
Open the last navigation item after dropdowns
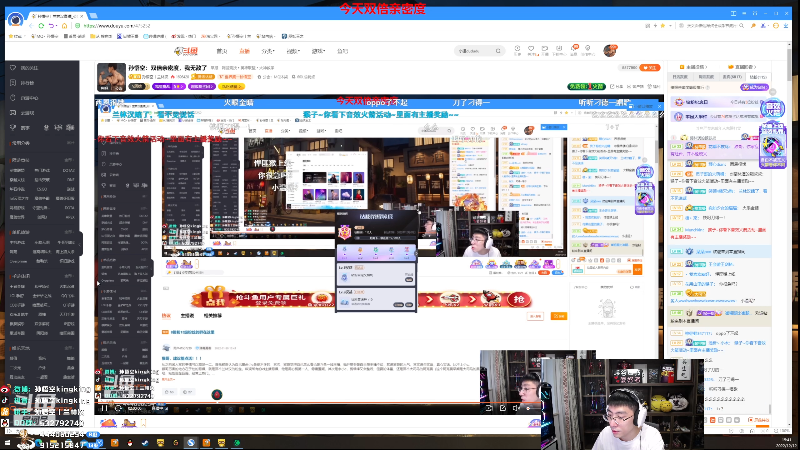click(342, 51)
